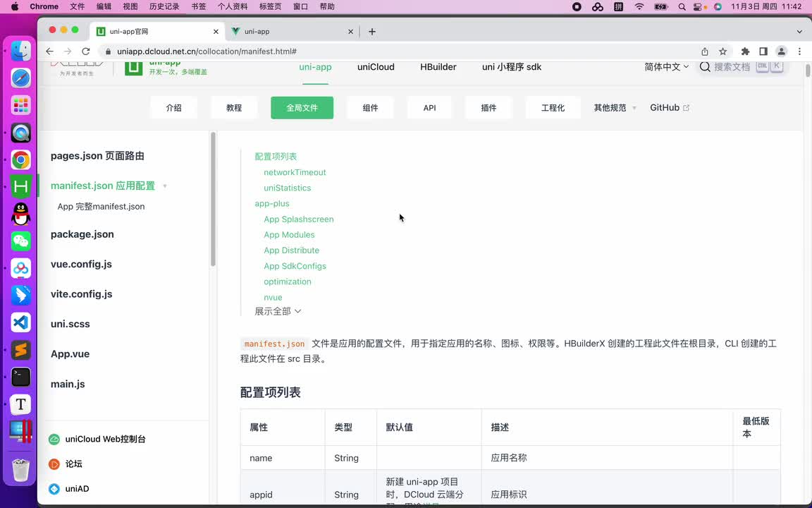Open package.json in sidebar
Screen dimensions: 812x508
coord(82,234)
